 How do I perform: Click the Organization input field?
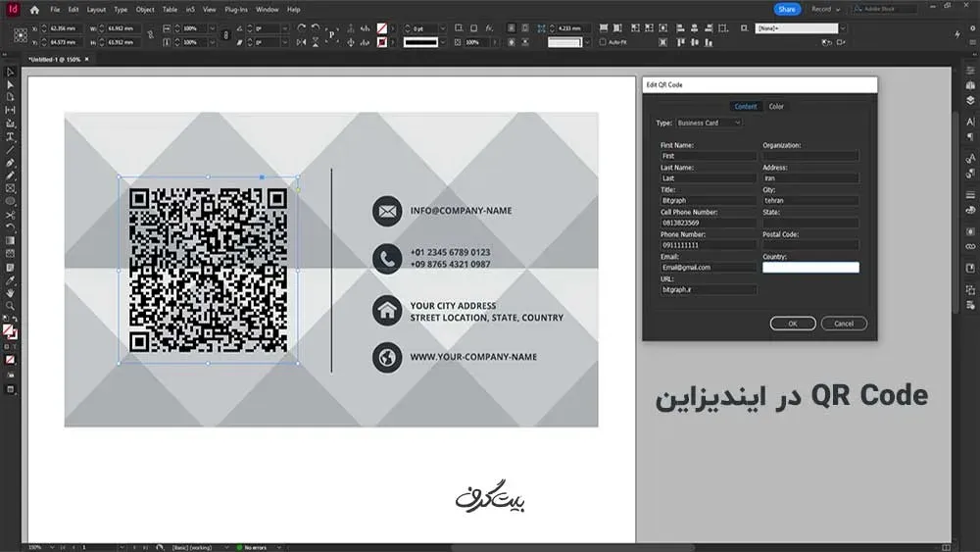[x=810, y=156]
